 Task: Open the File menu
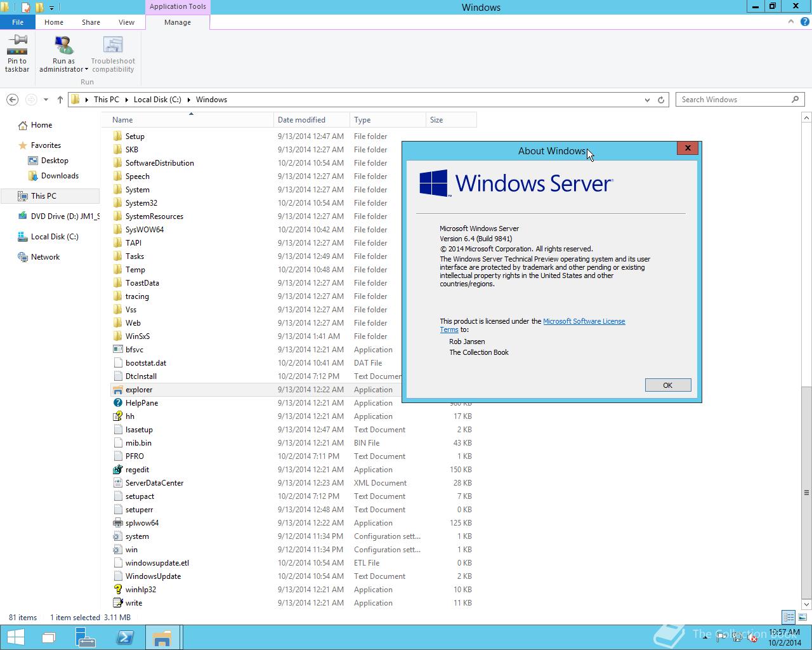(18, 22)
